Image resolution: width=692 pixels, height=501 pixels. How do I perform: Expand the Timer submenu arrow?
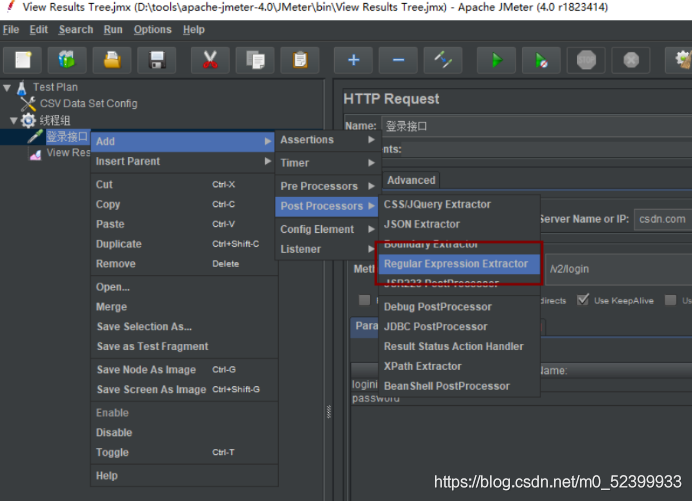pyautogui.click(x=372, y=163)
